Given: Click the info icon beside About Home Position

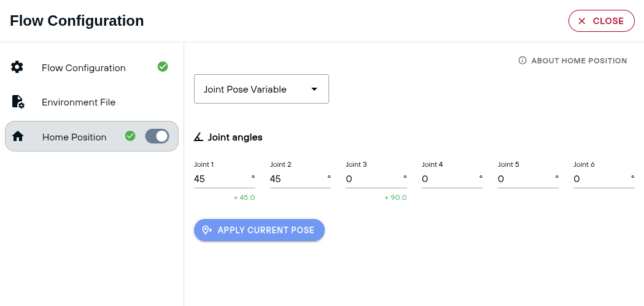Looking at the screenshot, I should pos(522,61).
